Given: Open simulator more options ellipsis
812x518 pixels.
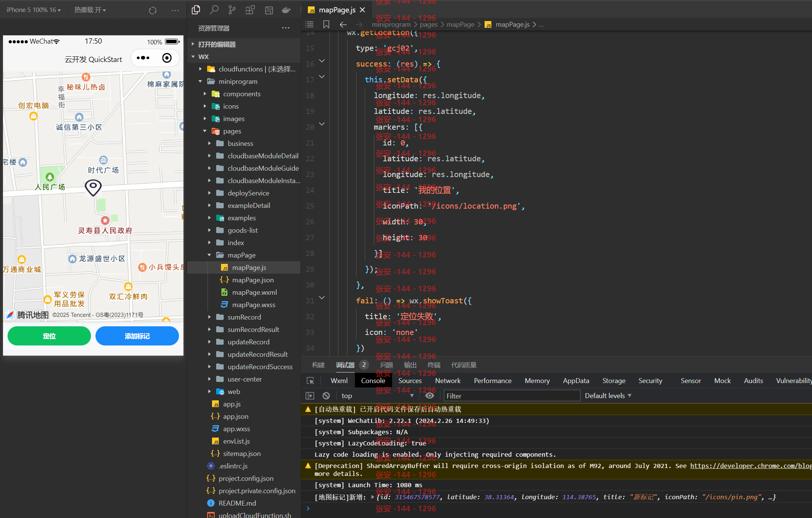Looking at the screenshot, I should 175,10.
